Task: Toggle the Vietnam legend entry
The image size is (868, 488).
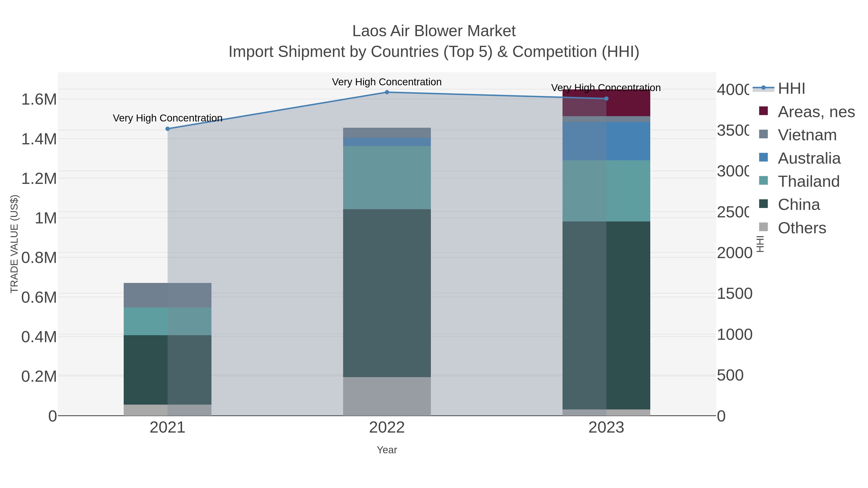Action: pyautogui.click(x=798, y=135)
